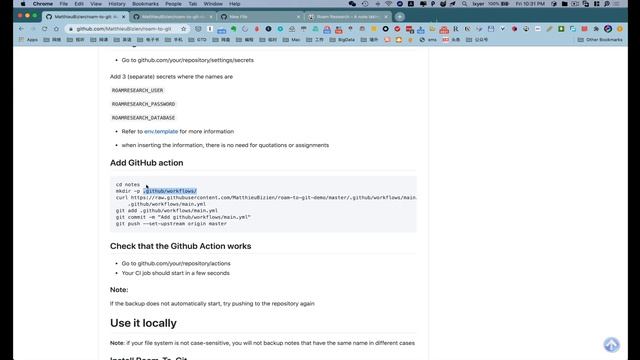
Task: Click the Add GitHub action heading
Action: (x=147, y=163)
